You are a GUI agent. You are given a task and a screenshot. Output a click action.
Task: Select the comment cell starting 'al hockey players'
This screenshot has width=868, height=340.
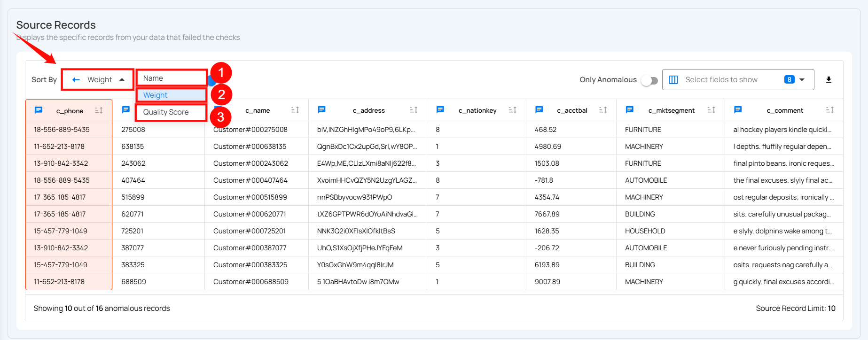784,130
